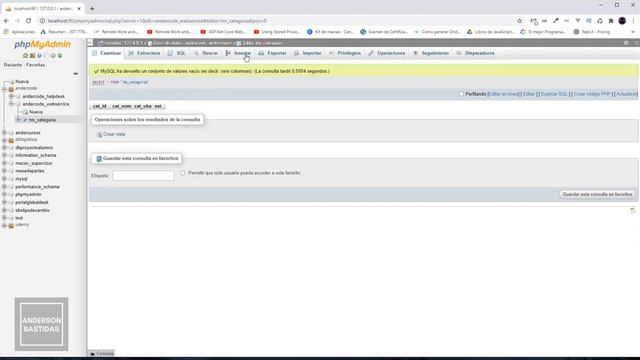Expand the andercursos database node
640x360 pixels.
coord(4,133)
